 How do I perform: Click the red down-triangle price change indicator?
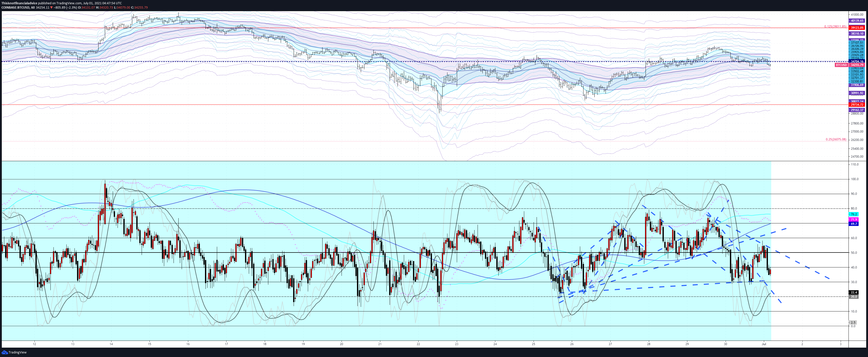tap(51, 7)
